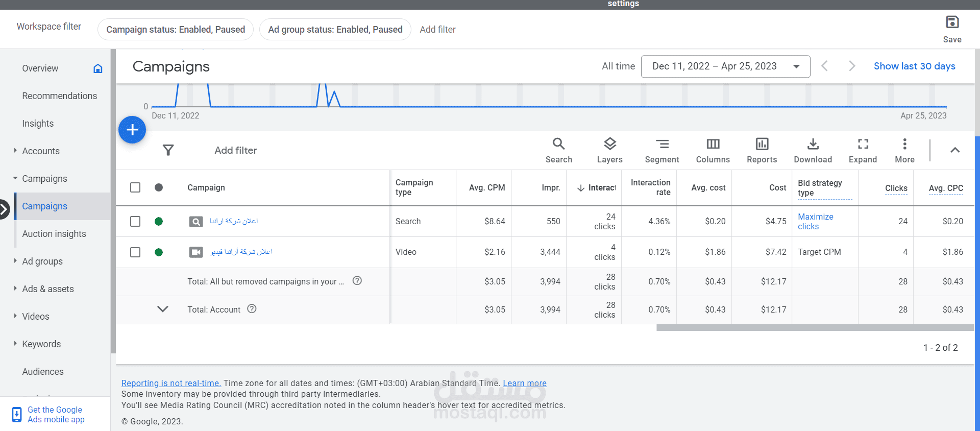Click help icon next to Total: Account
This screenshot has height=431, width=980.
click(x=252, y=308)
